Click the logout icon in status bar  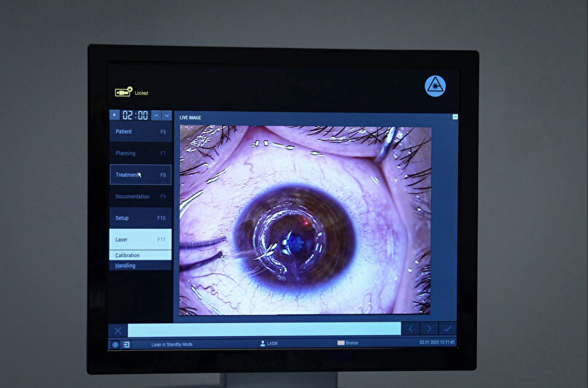point(126,344)
